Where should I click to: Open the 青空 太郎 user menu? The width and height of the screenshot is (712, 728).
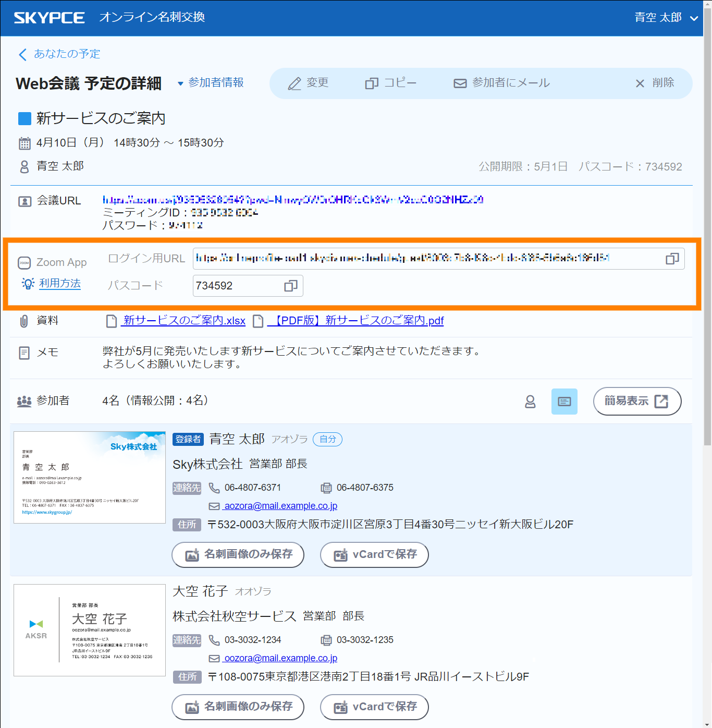(666, 18)
